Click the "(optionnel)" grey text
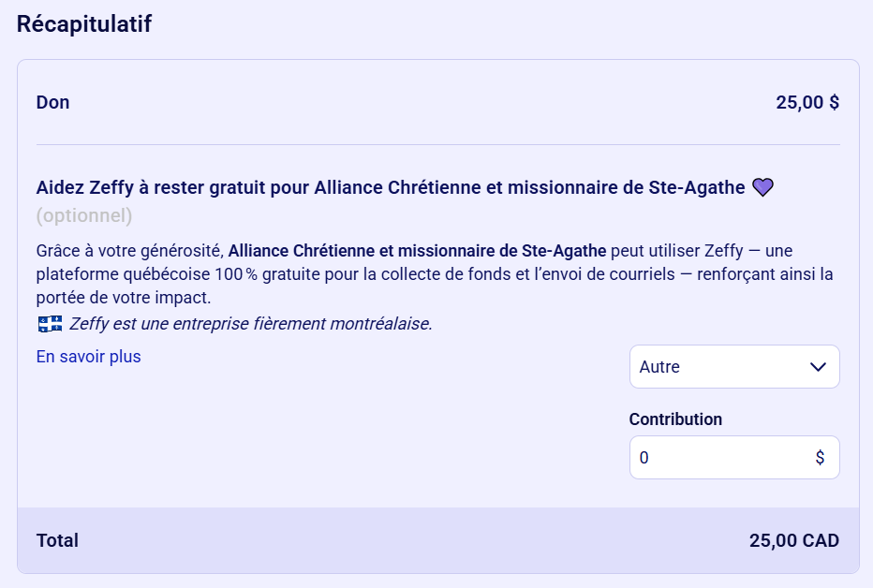This screenshot has height=588, width=873. click(x=84, y=216)
